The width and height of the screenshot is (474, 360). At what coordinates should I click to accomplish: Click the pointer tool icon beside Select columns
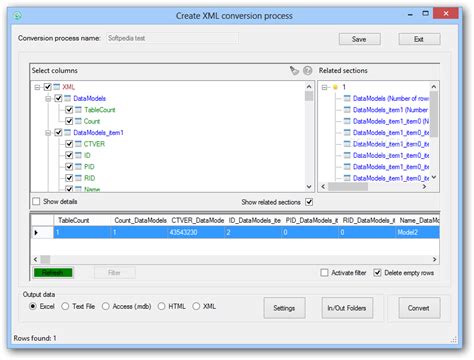[x=294, y=70]
